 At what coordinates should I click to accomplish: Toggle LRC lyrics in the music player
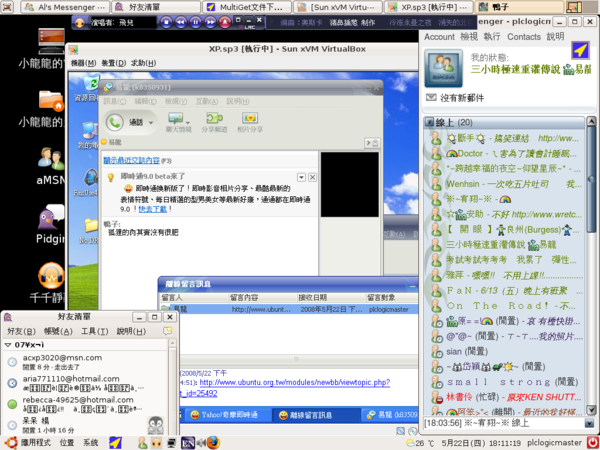249,28
